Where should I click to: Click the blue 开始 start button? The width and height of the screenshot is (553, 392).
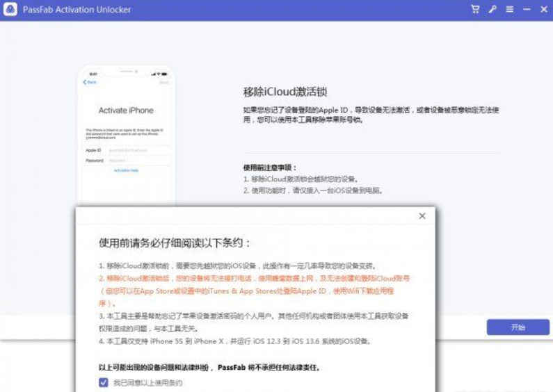518,327
